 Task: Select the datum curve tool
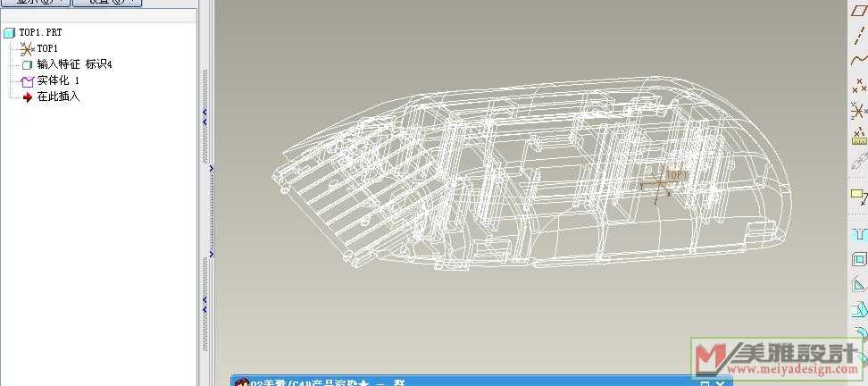(859, 59)
